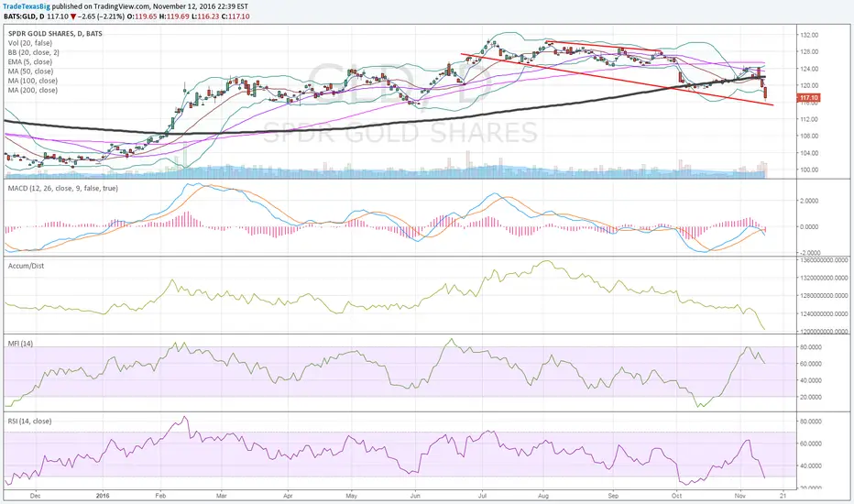
Task: Click the BATS:GLD, D symbol text in header
Action: coord(24,16)
